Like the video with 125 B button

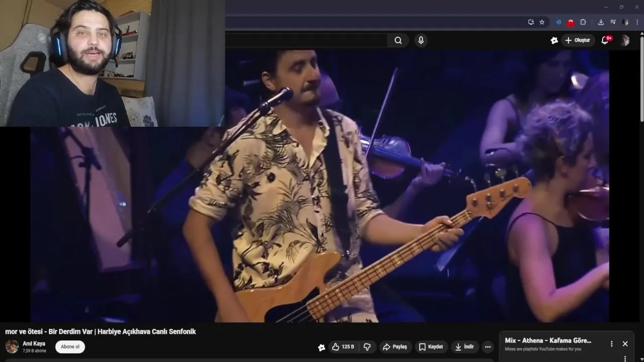[343, 347]
